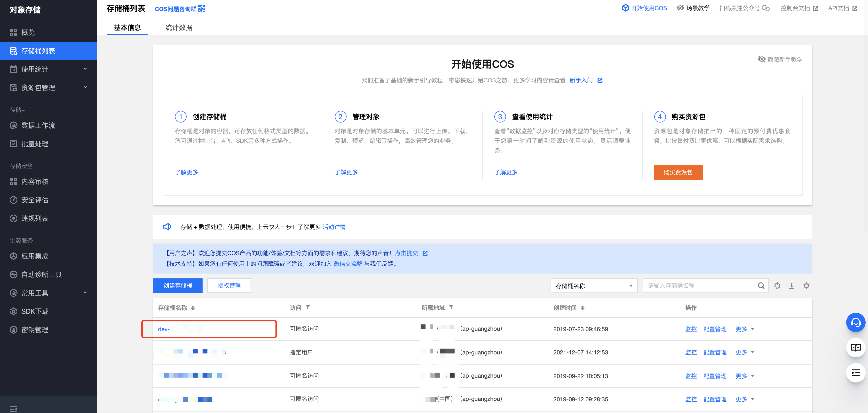
Task: Open the 存储桶名称 search type dropdown
Action: coord(594,285)
